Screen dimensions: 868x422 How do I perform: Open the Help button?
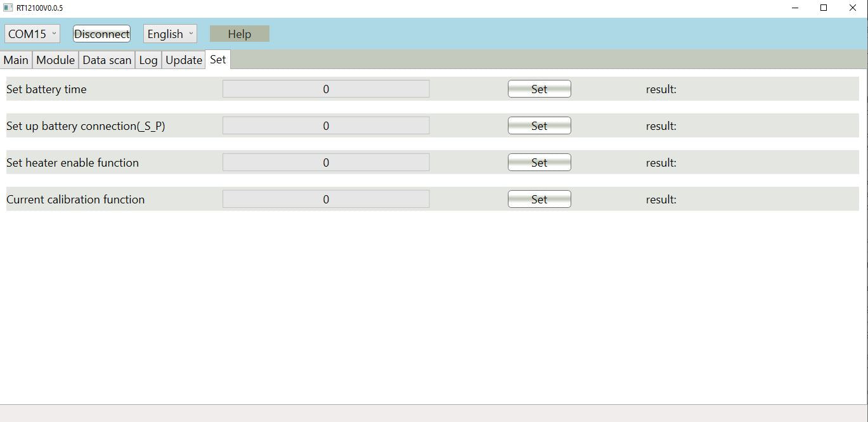pyautogui.click(x=239, y=34)
